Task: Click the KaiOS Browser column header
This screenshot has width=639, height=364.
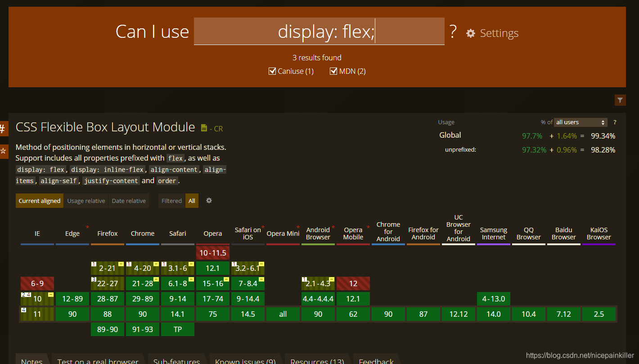Action: pos(599,234)
